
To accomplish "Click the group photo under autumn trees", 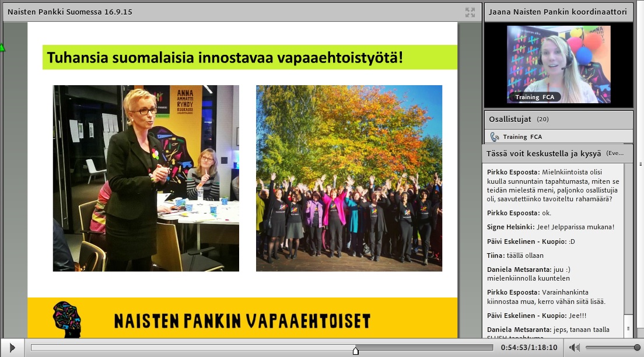I will (x=349, y=178).
